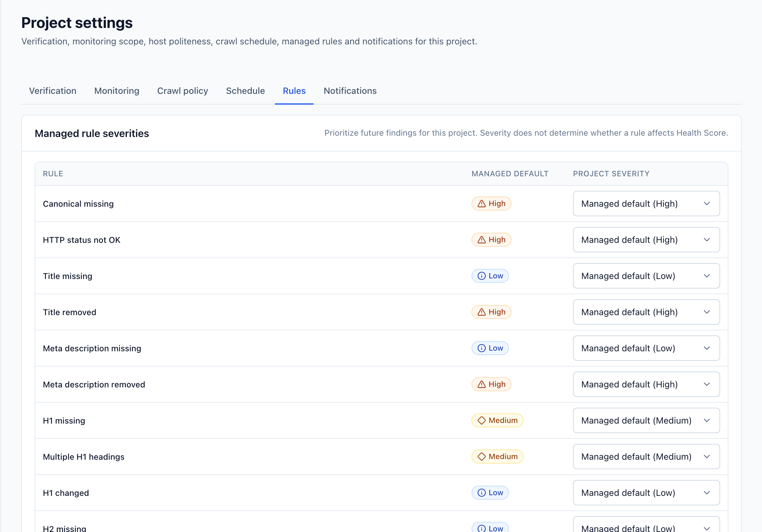Click the Multiple H1 headings rule name
Viewport: 762px width, 532px height.
tap(84, 457)
